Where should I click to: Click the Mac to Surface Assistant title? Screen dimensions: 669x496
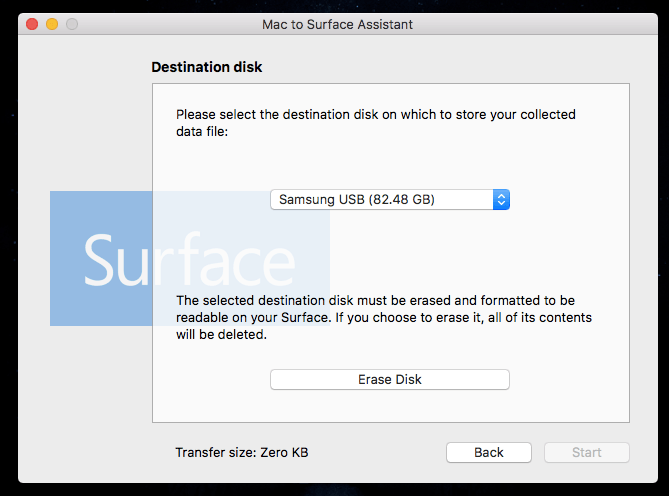(x=337, y=24)
